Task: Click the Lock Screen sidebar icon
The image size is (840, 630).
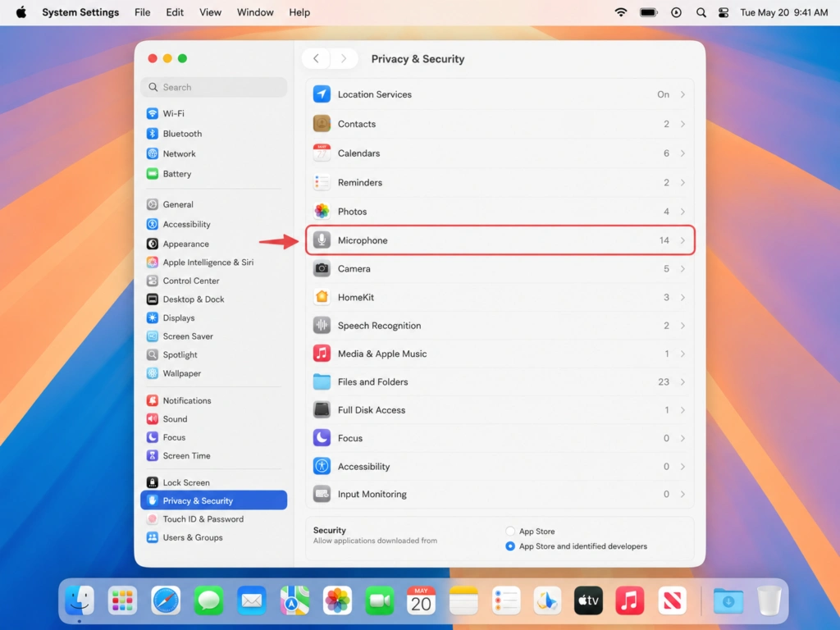Action: [x=152, y=482]
